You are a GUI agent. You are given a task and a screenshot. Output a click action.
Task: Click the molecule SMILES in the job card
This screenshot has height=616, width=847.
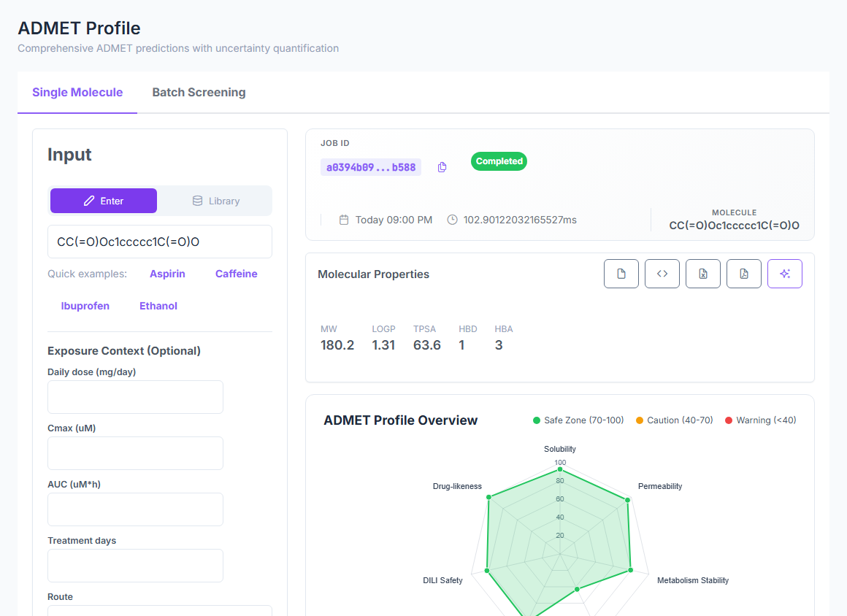point(734,226)
